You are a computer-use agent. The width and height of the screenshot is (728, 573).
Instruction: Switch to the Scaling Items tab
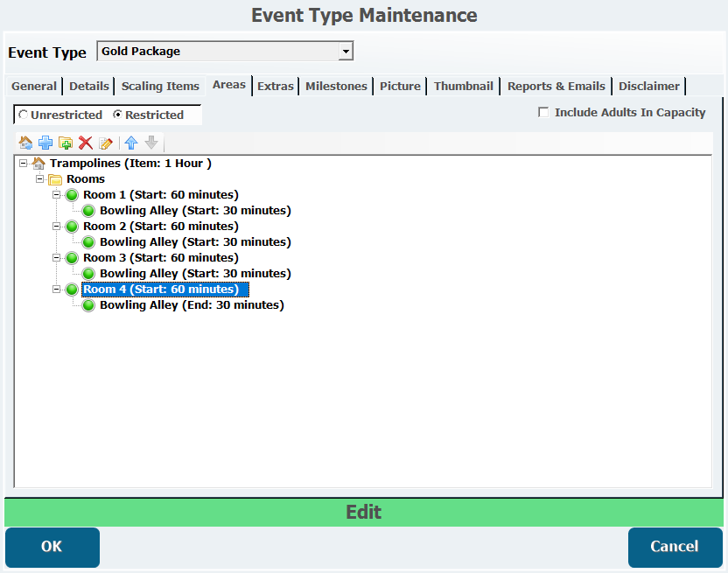[x=160, y=86]
